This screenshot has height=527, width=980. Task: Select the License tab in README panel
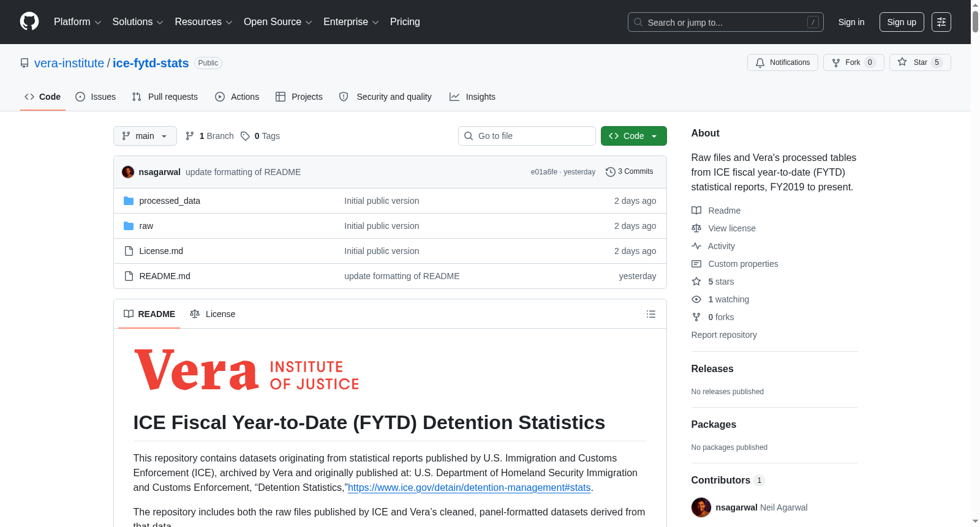[213, 314]
